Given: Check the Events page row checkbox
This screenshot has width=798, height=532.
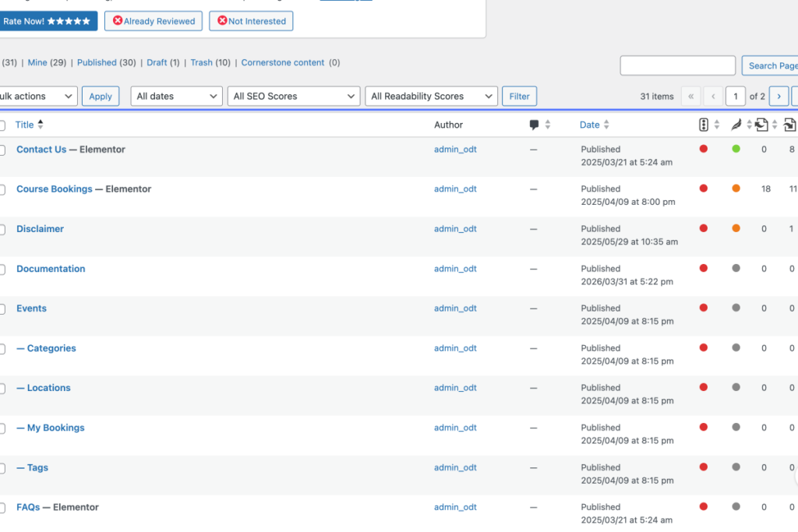Looking at the screenshot, I should tap(2, 308).
